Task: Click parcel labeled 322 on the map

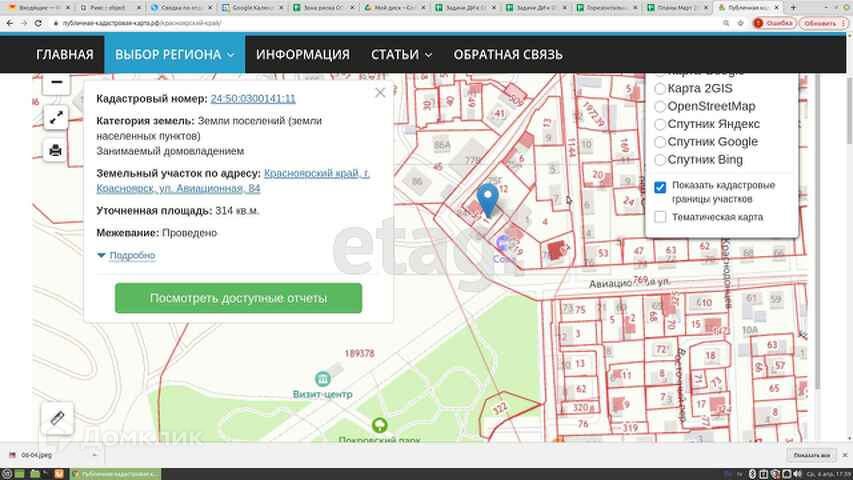Action: click(500, 409)
